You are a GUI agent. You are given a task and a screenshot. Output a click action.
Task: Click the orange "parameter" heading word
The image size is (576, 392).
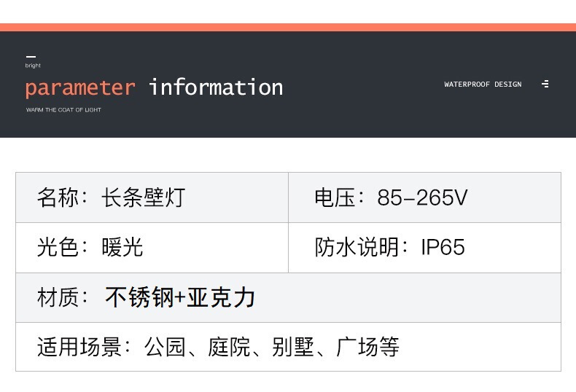[x=80, y=88]
